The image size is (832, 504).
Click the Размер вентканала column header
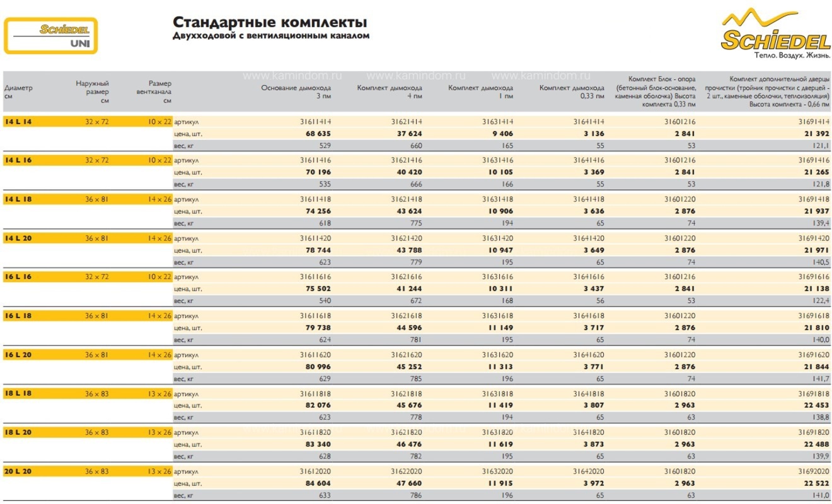154,92
